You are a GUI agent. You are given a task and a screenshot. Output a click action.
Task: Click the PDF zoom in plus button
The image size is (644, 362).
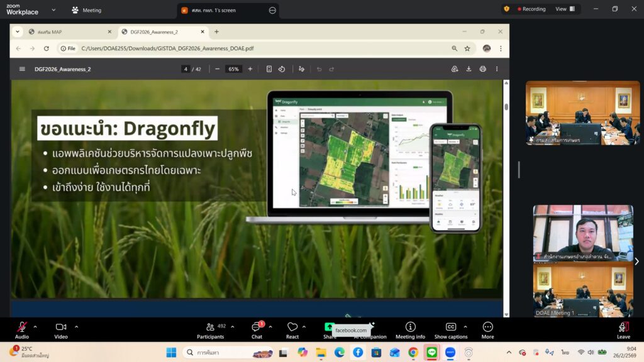coord(250,69)
